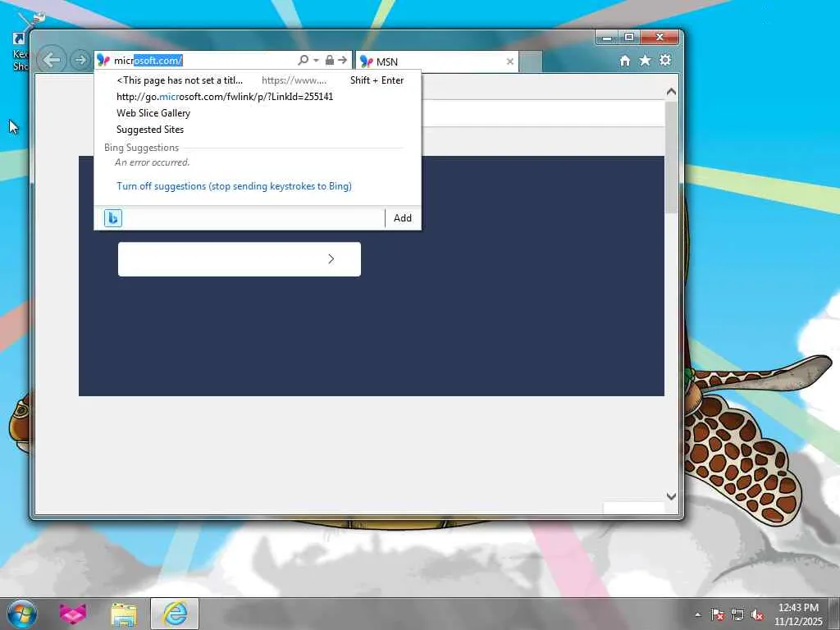
Task: Minimize the Internet Explorer window
Action: pos(607,38)
